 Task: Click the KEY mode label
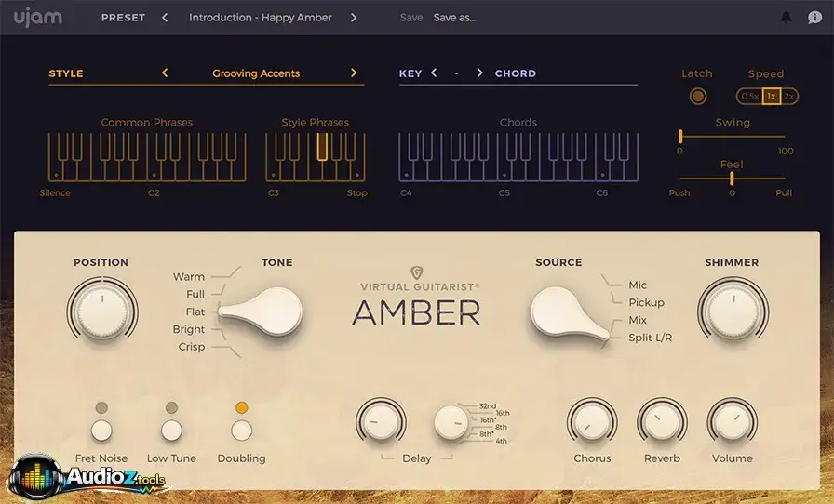(410, 73)
